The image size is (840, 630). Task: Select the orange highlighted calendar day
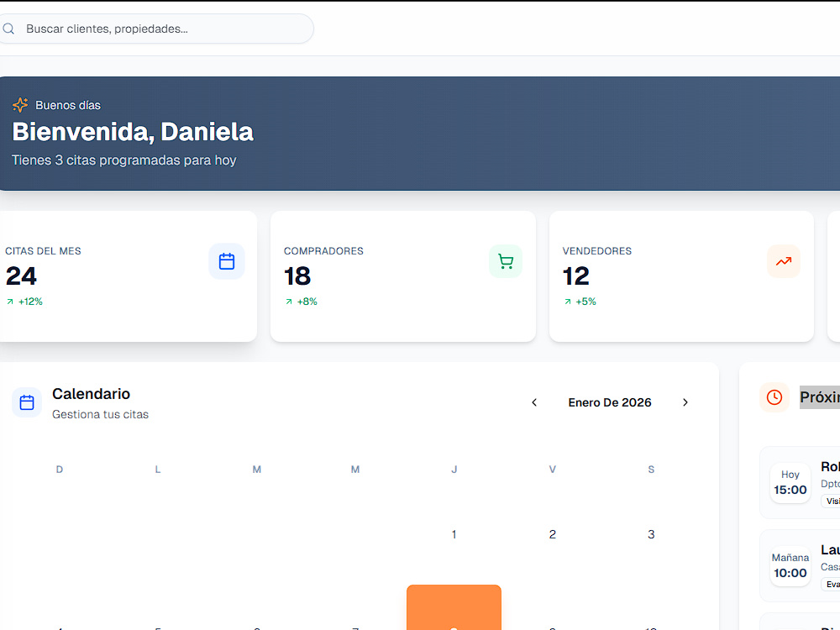(x=454, y=607)
